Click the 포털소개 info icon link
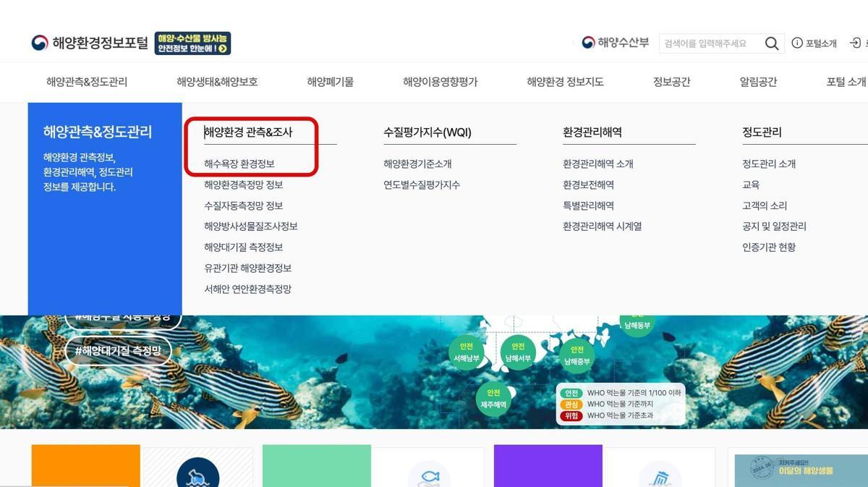Image resolution: width=868 pixels, height=487 pixels. pyautogui.click(x=814, y=43)
